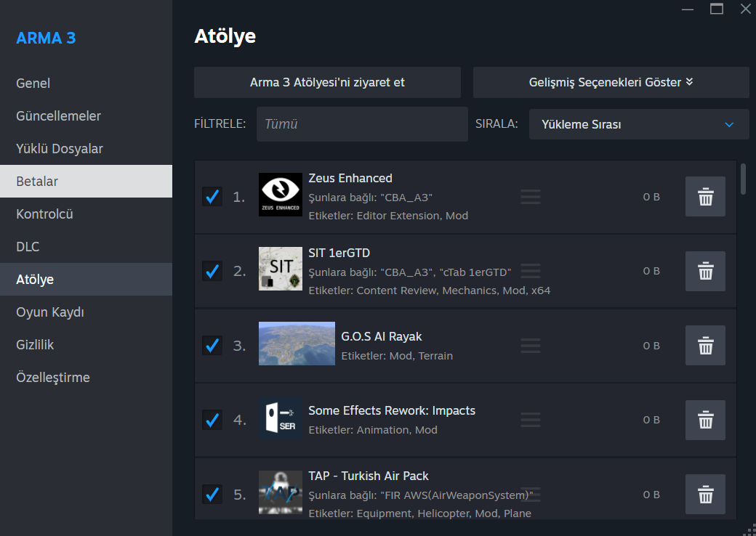Viewport: 756px width, 536px height.
Task: Click the ARMA 3 title heading
Action: pyautogui.click(x=46, y=38)
